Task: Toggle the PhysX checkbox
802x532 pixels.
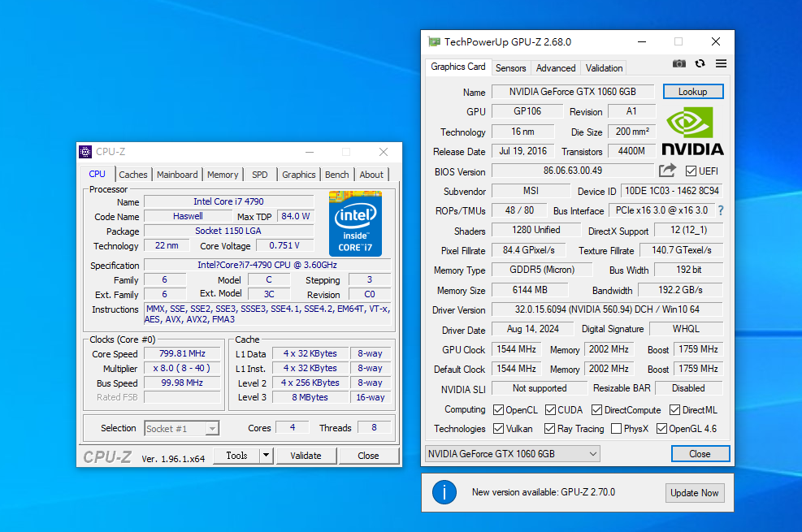Action: pyautogui.click(x=617, y=428)
